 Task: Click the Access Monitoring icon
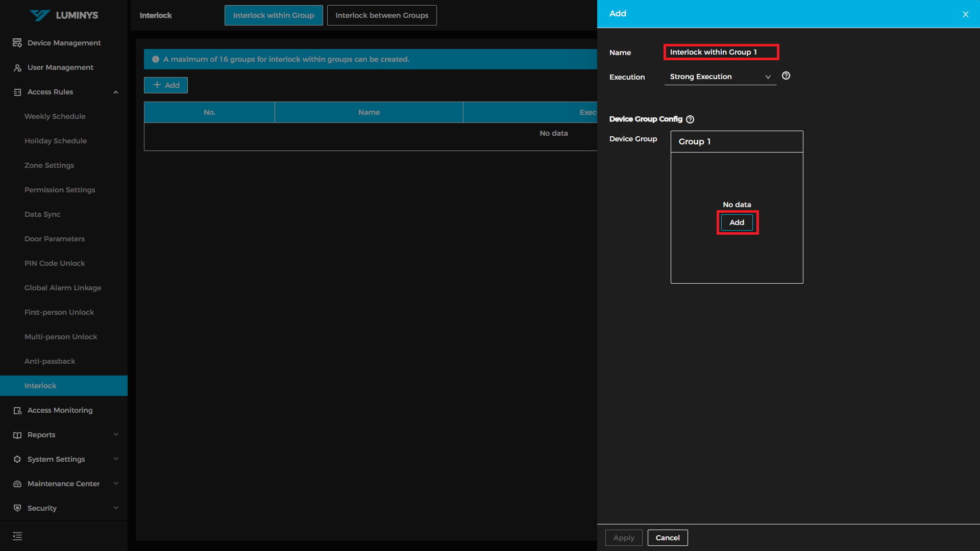point(17,410)
